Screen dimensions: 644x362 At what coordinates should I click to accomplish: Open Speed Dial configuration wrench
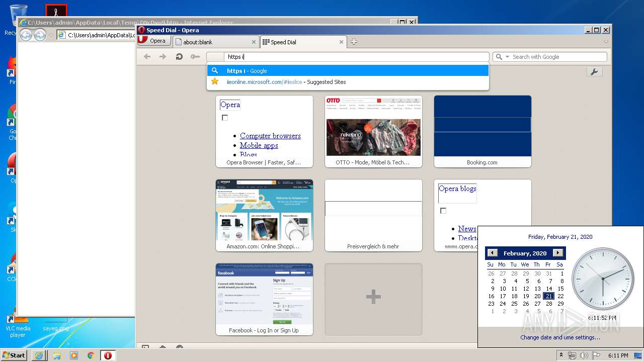click(594, 72)
